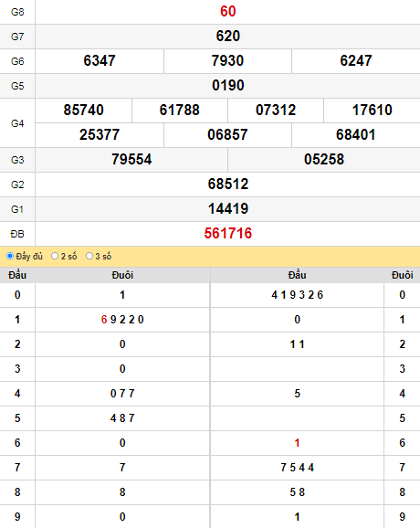The image size is (420, 528).
Task: Click G6 number 7930
Action: 227,61
